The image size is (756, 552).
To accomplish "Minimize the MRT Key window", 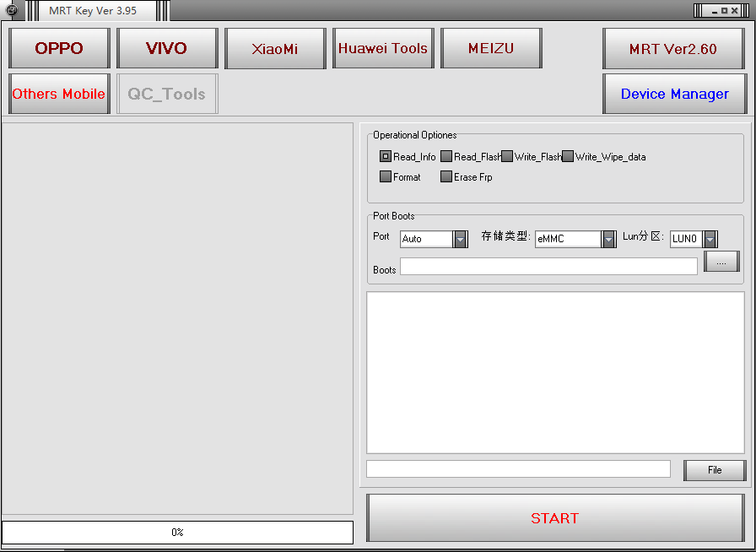I will 715,10.
